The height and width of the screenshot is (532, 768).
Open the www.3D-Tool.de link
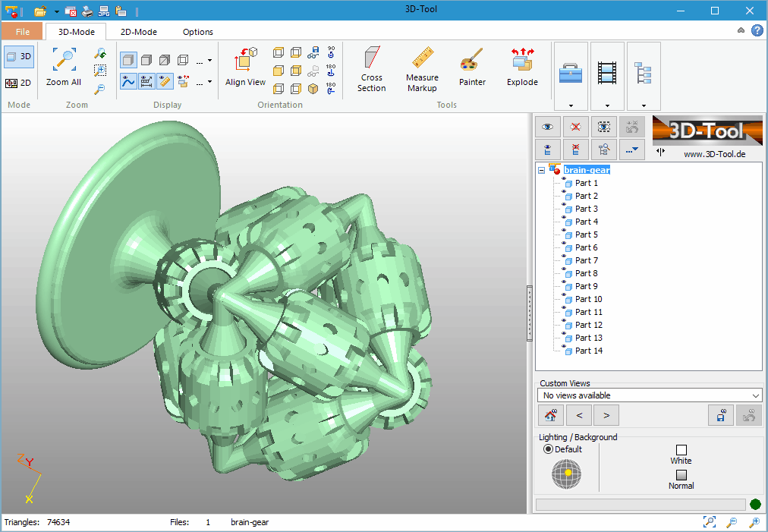coord(715,154)
